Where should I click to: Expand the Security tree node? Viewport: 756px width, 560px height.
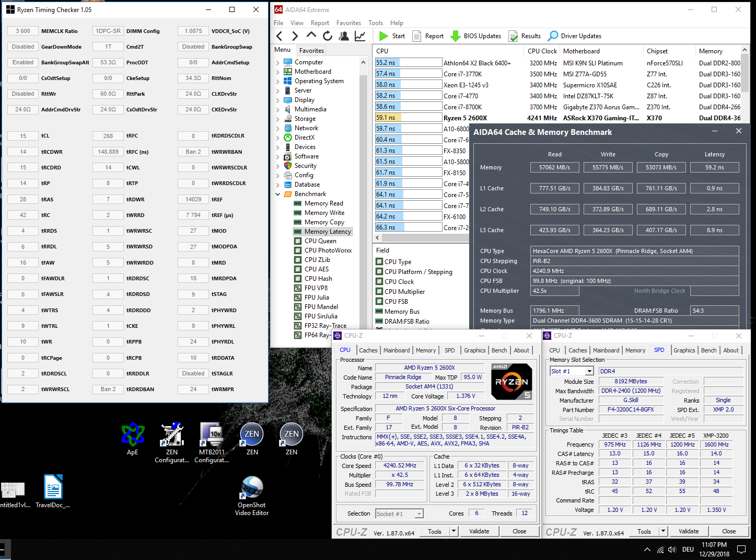coord(278,166)
